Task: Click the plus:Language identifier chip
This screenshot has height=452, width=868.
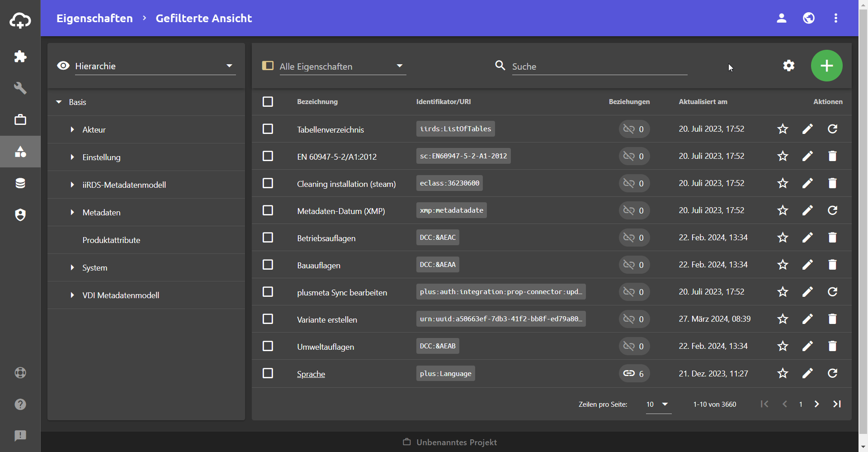Action: point(445,374)
